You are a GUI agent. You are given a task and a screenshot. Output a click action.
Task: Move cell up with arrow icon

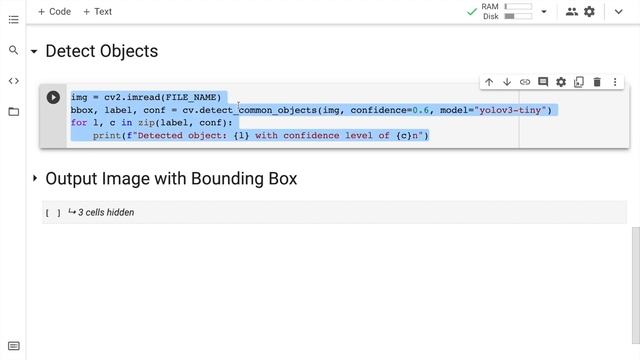coord(489,82)
